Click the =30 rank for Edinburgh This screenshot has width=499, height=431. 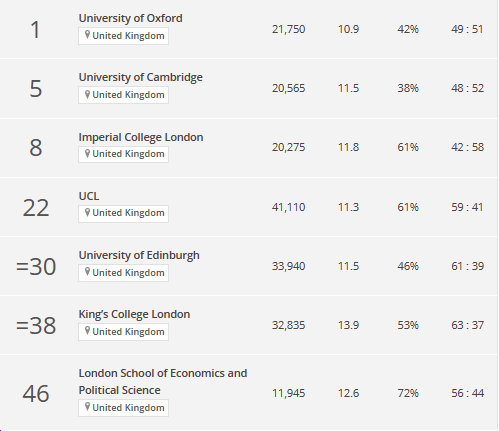[36, 267]
